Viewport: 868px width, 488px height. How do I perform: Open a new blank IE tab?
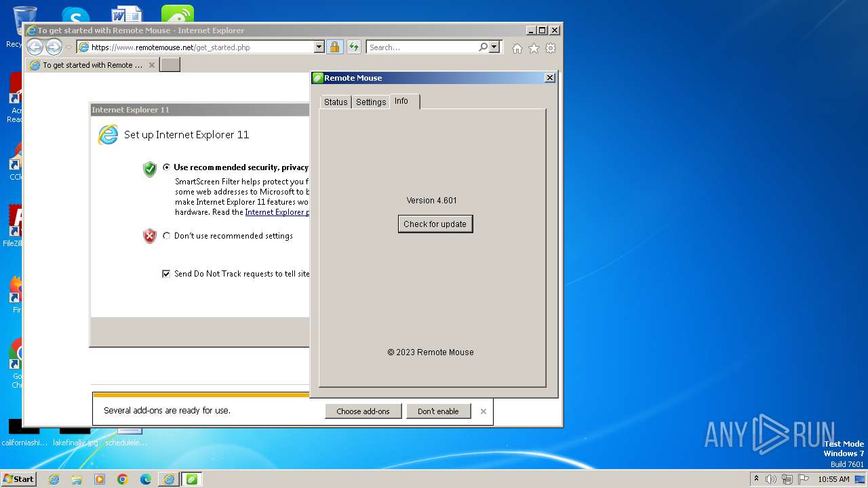coord(170,65)
